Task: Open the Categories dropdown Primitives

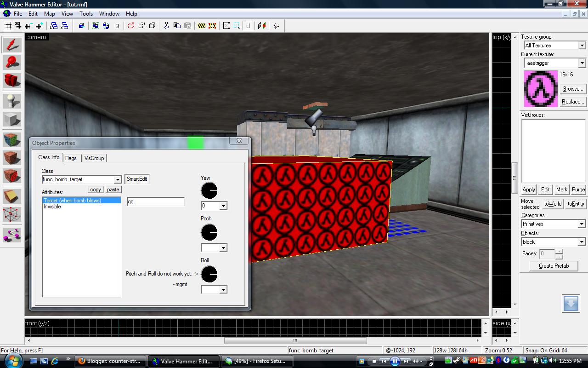Action: point(582,224)
